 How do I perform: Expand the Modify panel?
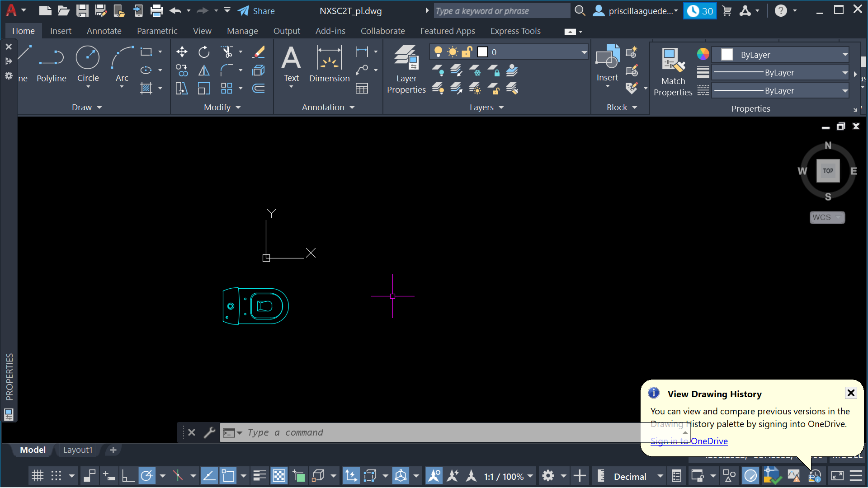point(222,108)
